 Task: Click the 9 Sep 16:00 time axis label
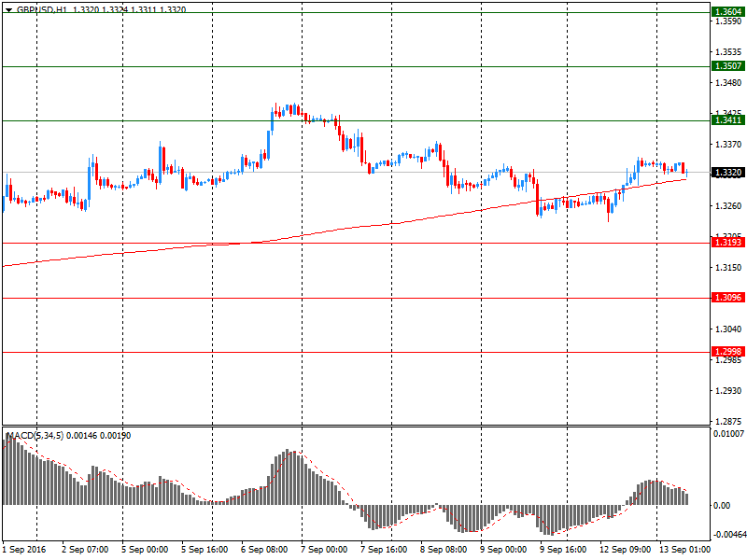click(x=563, y=549)
